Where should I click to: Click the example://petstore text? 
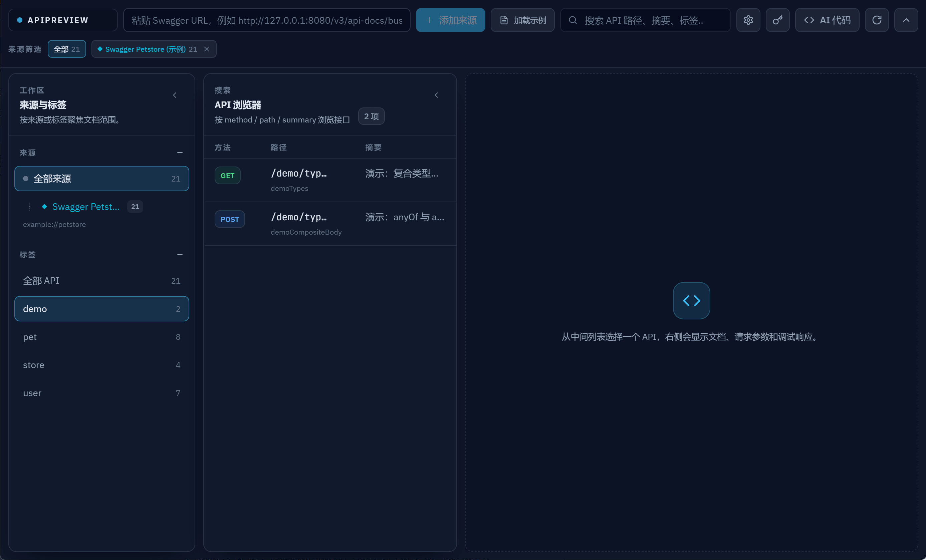[54, 224]
